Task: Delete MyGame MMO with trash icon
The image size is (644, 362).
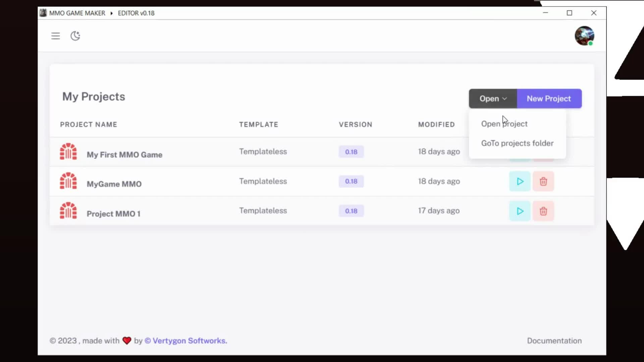Action: 543,181
